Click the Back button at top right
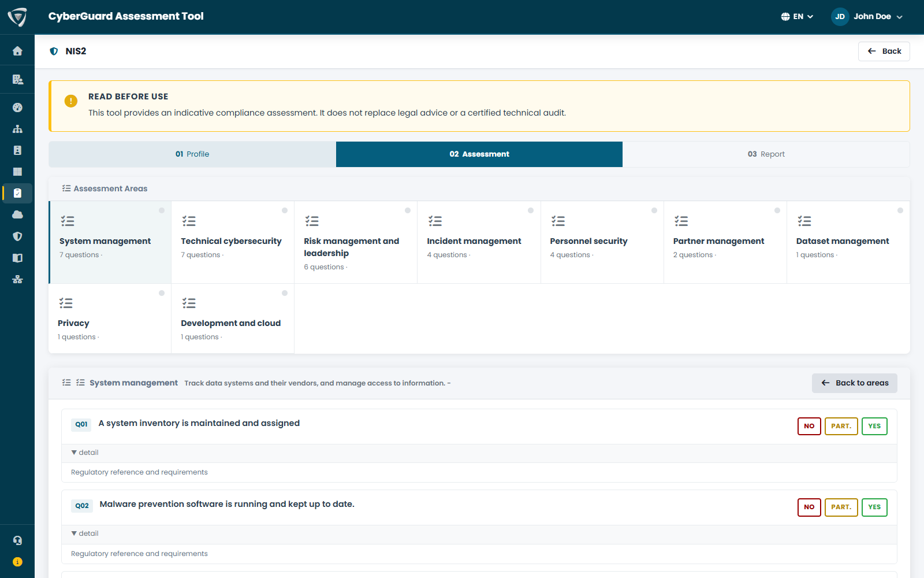The height and width of the screenshot is (578, 924). pos(884,51)
